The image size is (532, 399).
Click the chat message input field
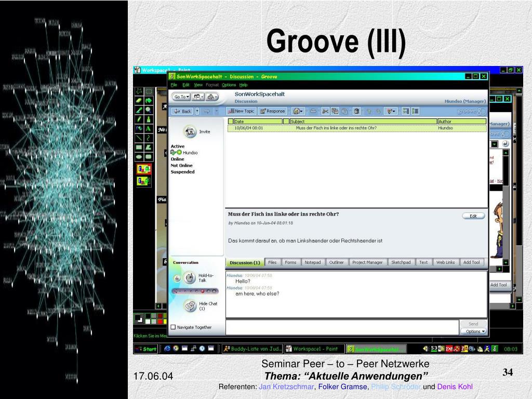342,327
